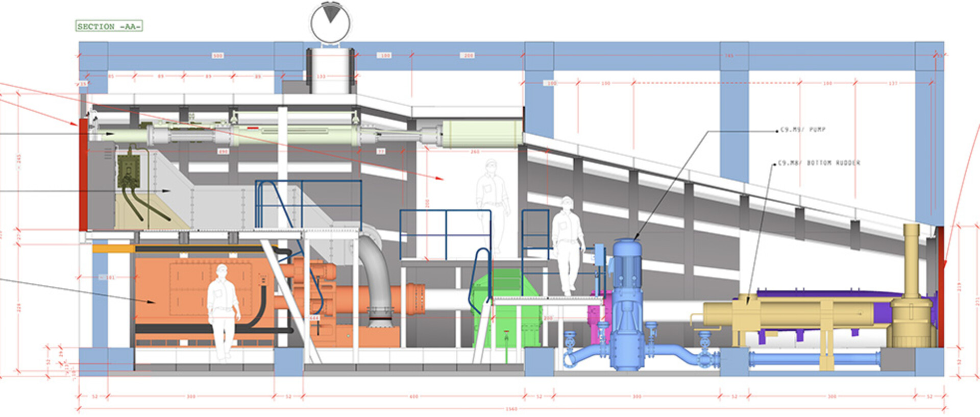The height and width of the screenshot is (417, 980).
Task: Select the blue handrail on upper-left platform
Action: pyautogui.click(x=308, y=204)
